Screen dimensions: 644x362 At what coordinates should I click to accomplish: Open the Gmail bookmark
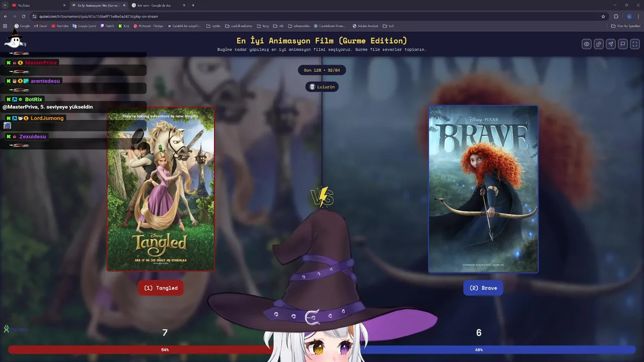(x=40, y=26)
